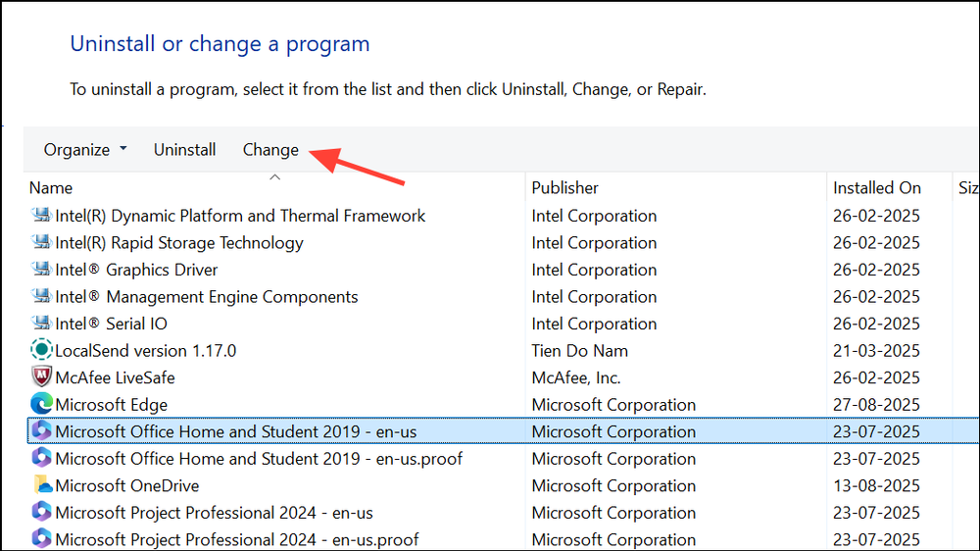Select Microsoft Project Professional 2024 - en-us.proof
The image size is (980, 551).
point(237,539)
